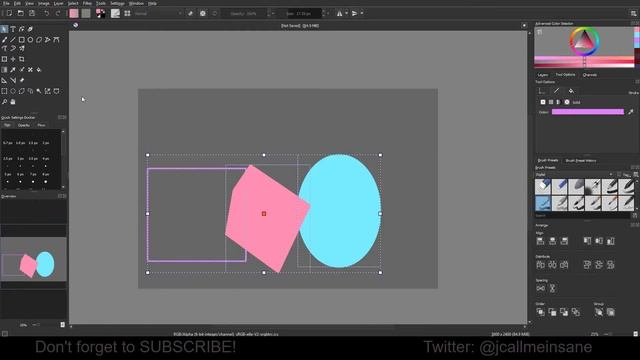Pick the Calligraphy tool

[x=30, y=29]
